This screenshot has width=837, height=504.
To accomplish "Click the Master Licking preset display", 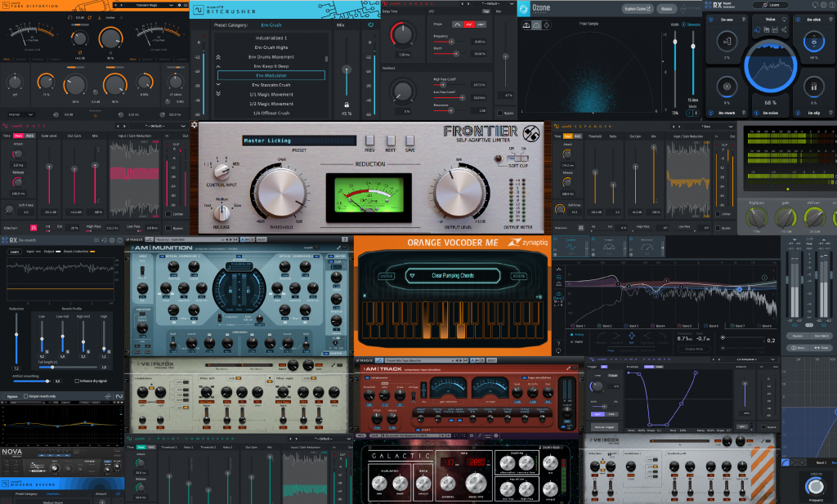I will (299, 140).
